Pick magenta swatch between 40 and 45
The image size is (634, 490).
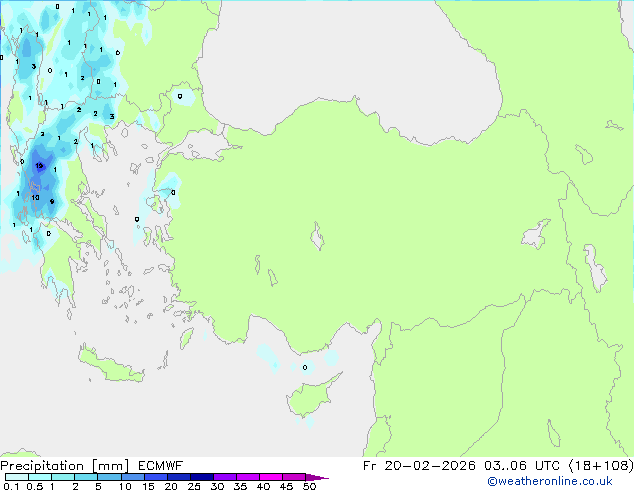click(x=271, y=477)
